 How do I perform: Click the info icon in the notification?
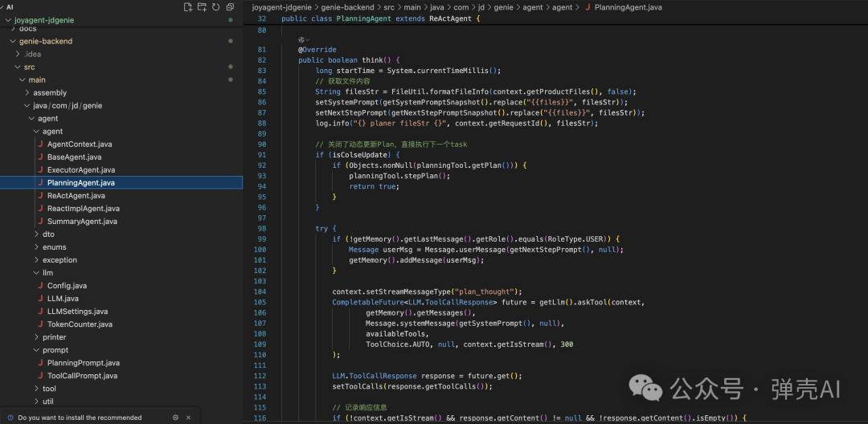tap(10, 418)
